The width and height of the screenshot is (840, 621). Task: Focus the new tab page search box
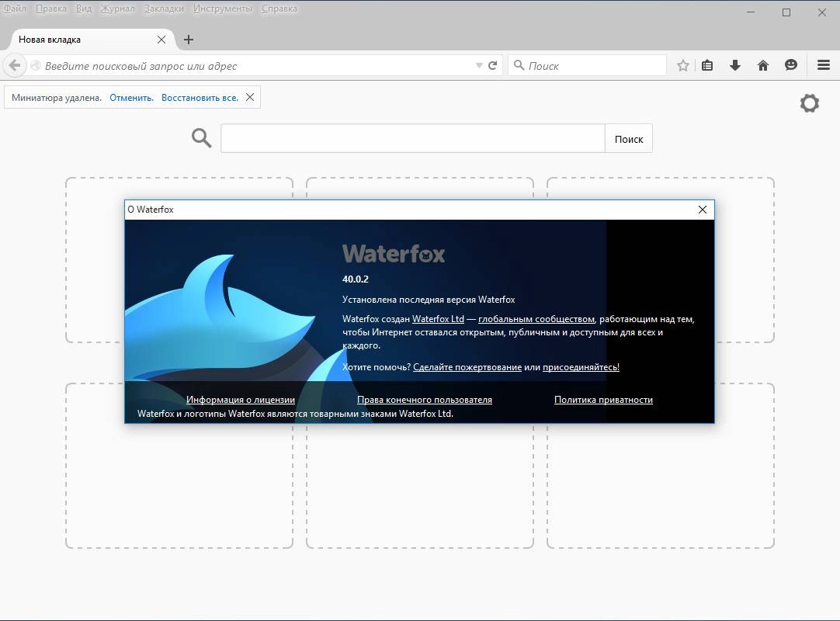(412, 139)
